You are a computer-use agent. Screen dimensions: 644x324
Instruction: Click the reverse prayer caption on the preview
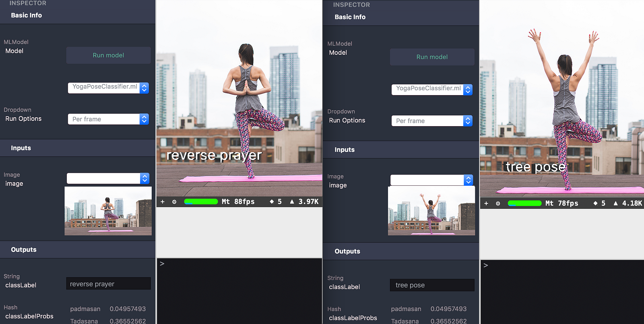click(x=214, y=155)
